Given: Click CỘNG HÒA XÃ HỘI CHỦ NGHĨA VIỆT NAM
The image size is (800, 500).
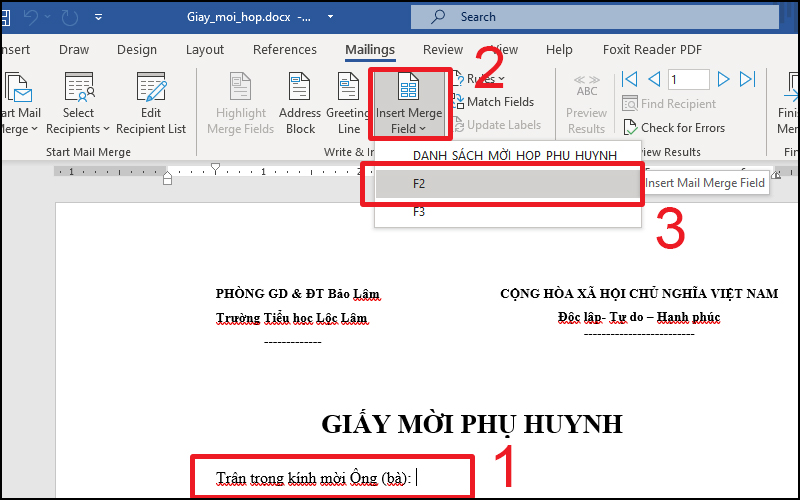Looking at the screenshot, I should coord(639,294).
